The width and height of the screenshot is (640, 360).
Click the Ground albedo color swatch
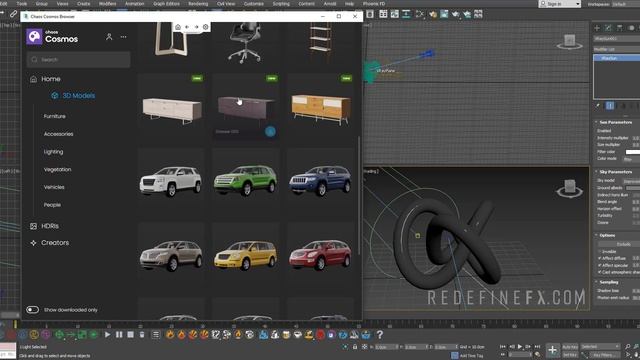click(633, 188)
